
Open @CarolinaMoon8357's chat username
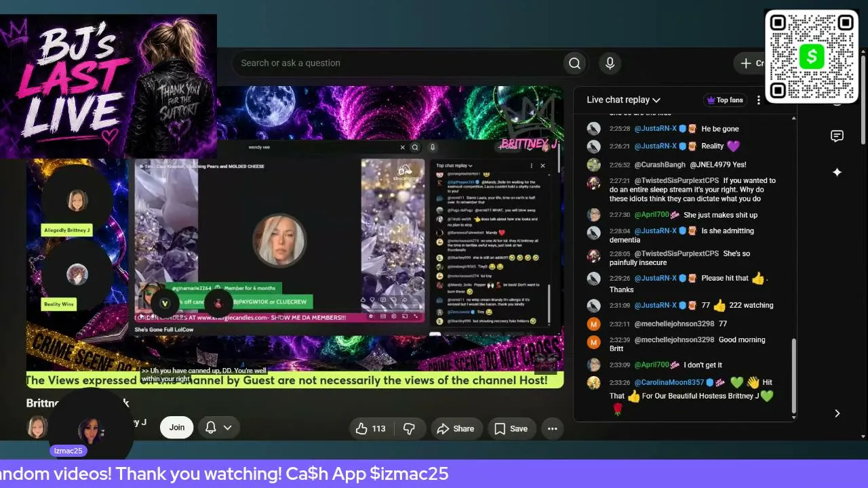669,383
